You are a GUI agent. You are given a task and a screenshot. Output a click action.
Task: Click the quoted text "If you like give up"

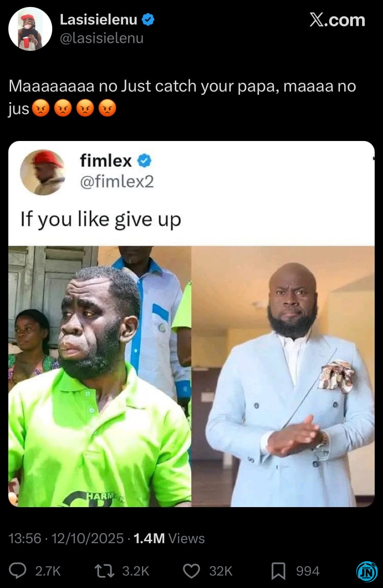(x=101, y=220)
